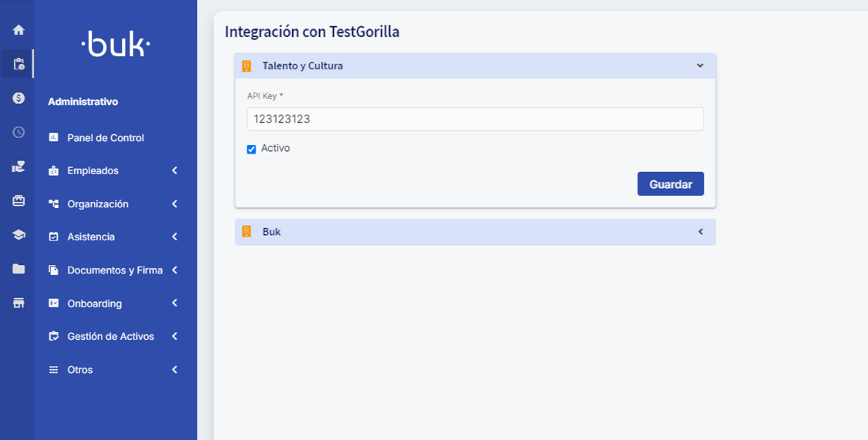Open the Onboarding menu item
The height and width of the screenshot is (440, 868).
(94, 304)
